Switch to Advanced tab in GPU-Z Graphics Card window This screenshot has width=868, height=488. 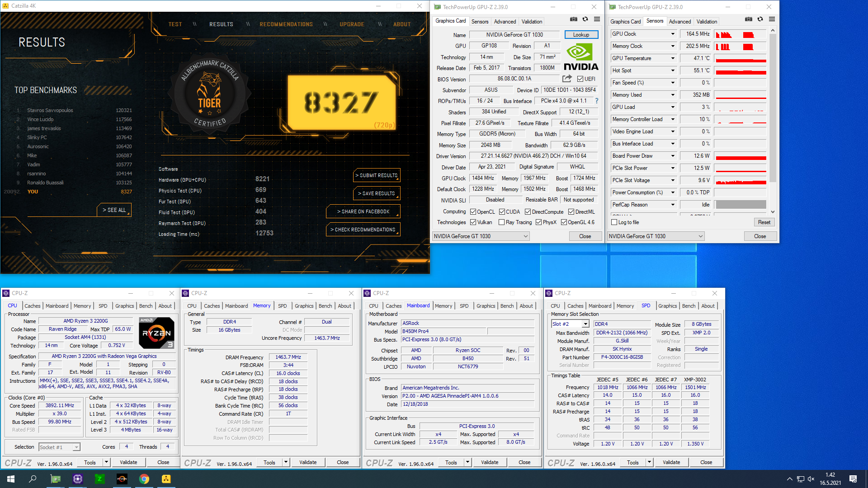pos(505,22)
